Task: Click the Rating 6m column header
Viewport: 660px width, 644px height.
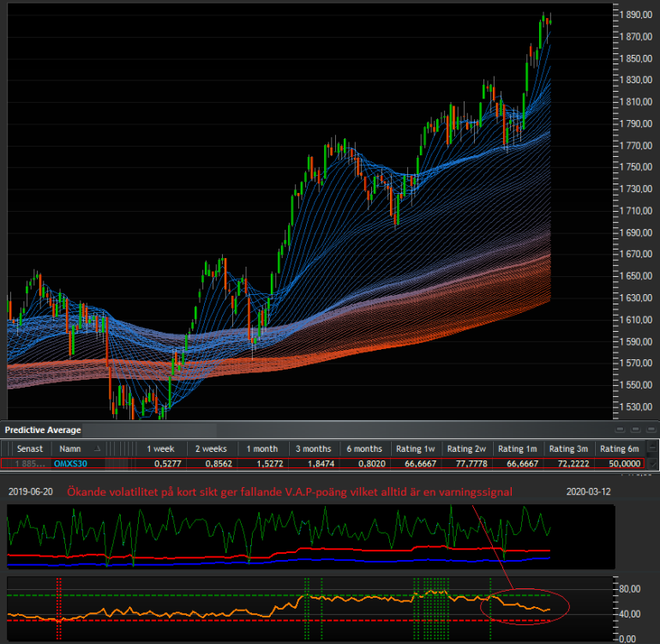Action: (620, 449)
